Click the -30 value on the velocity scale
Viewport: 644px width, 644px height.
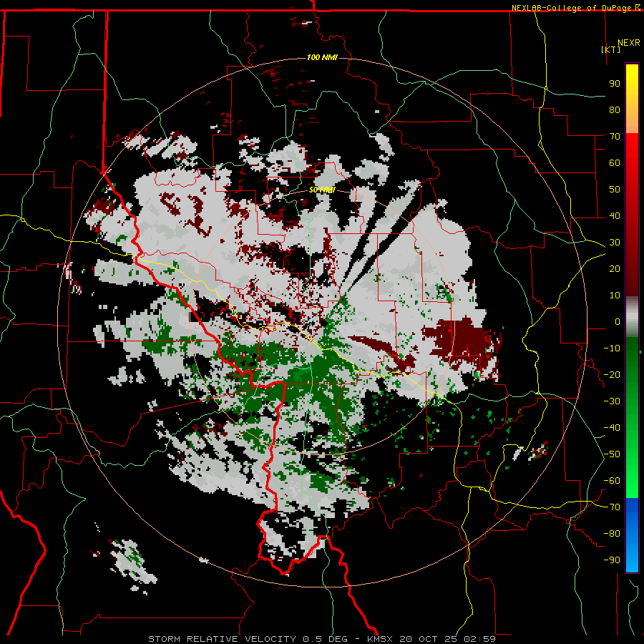click(x=612, y=401)
